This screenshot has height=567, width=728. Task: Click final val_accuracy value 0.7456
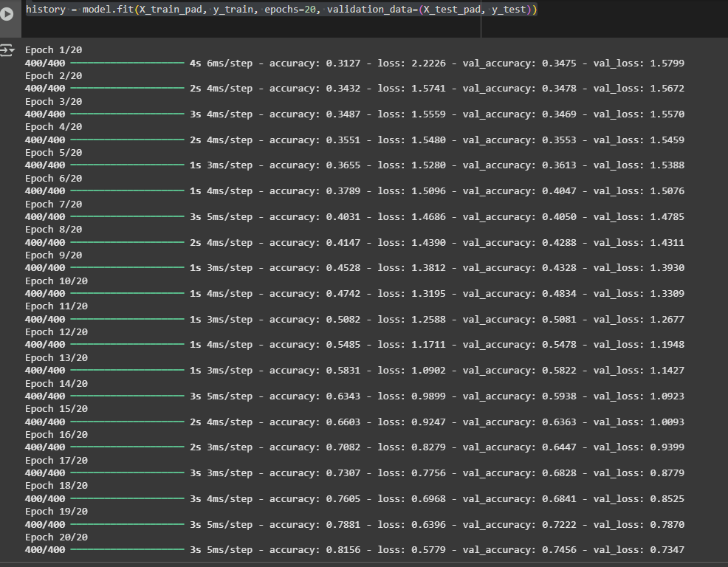pos(559,550)
